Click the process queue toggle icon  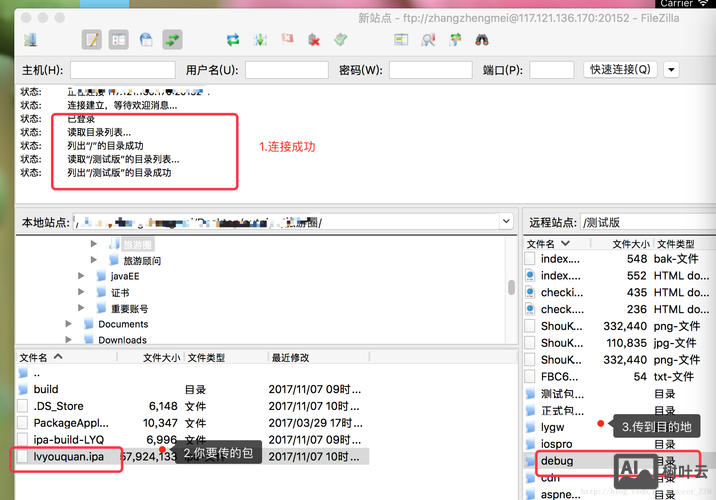pos(260,40)
